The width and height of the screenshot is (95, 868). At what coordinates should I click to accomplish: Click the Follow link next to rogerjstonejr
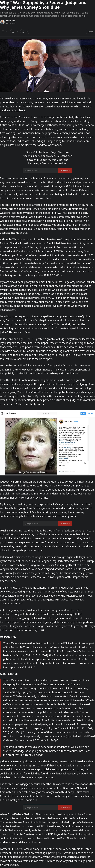[76, 422]
